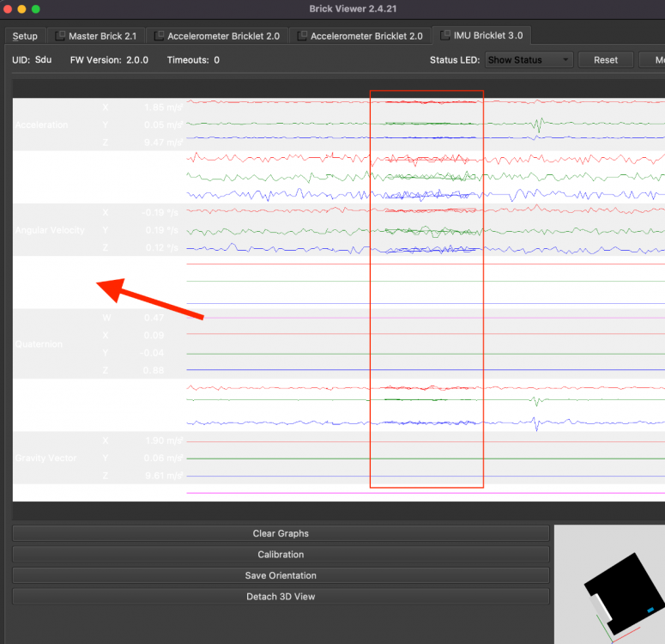Click the detach icon on IMU Bricklet 3.0 tab
Viewport: 665px width, 644px height.
pyautogui.click(x=444, y=35)
